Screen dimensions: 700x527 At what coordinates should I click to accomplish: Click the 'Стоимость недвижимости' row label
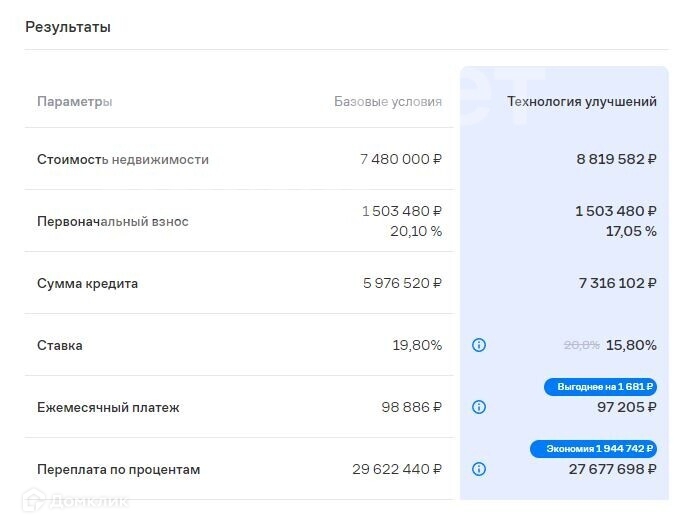[x=123, y=159]
